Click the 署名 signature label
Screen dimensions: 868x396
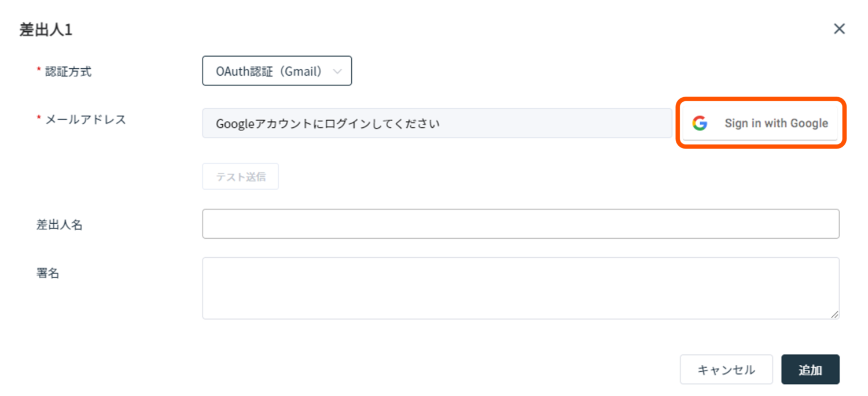(x=47, y=272)
